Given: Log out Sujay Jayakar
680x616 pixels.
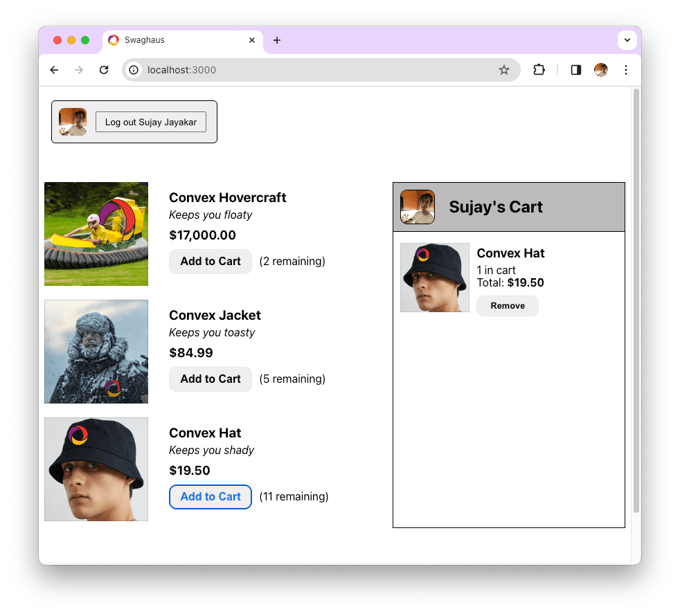Looking at the screenshot, I should [x=151, y=122].
